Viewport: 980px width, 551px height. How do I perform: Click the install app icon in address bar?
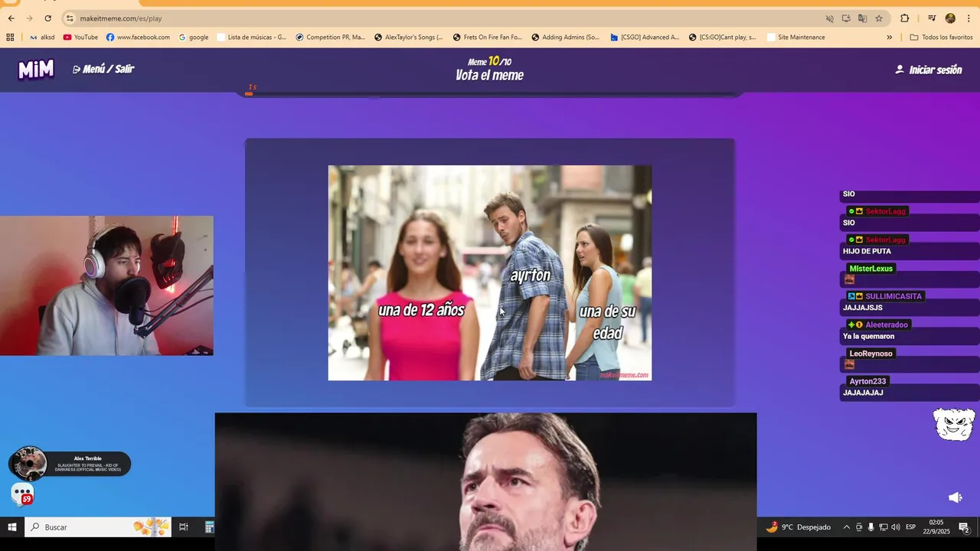click(846, 18)
